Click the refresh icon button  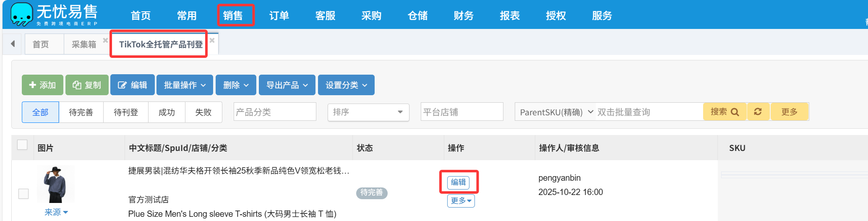coord(758,112)
